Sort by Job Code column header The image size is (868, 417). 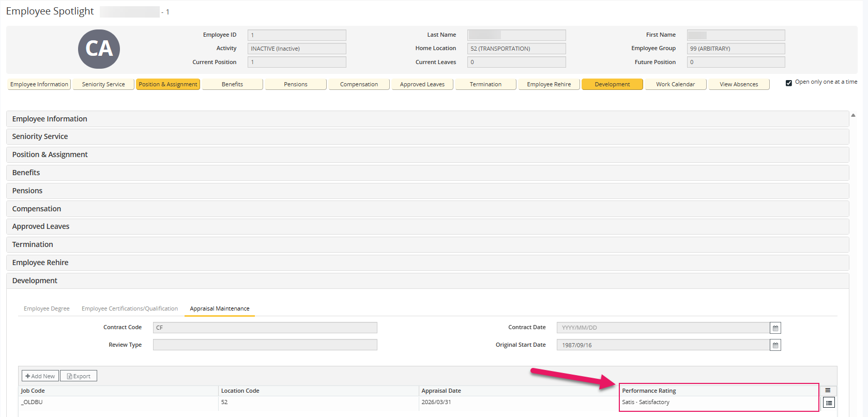(x=118, y=391)
